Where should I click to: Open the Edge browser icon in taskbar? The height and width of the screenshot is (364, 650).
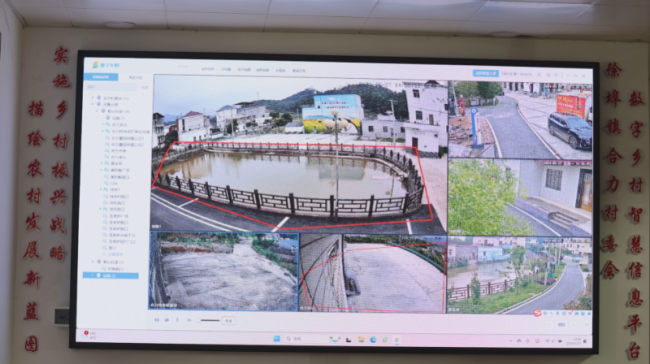coord(373,340)
